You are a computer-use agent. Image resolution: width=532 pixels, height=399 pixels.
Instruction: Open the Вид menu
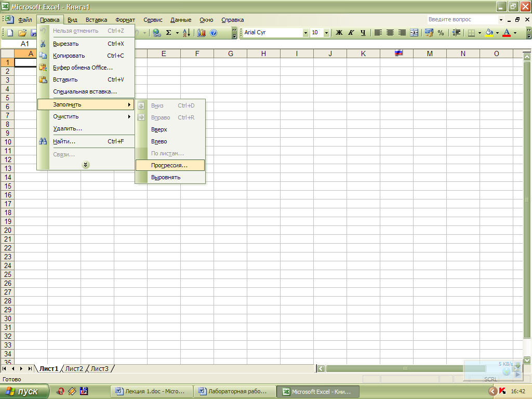click(x=72, y=20)
